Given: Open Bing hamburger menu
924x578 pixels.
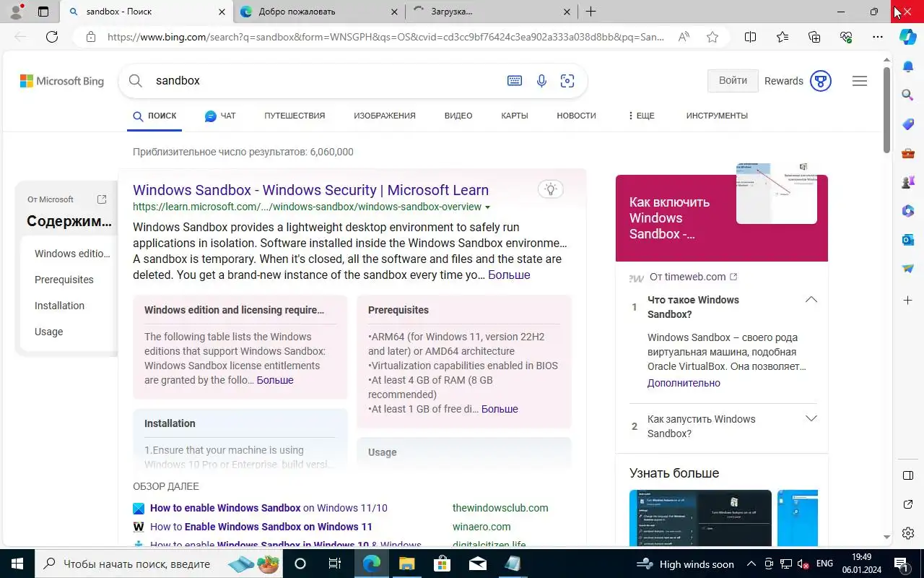Looking at the screenshot, I should click(x=860, y=81).
